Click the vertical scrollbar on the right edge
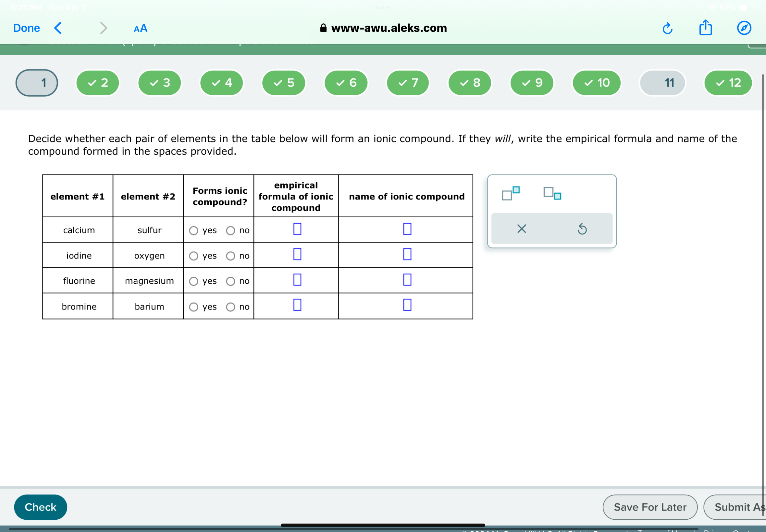This screenshot has height=532, width=766. 763,233
